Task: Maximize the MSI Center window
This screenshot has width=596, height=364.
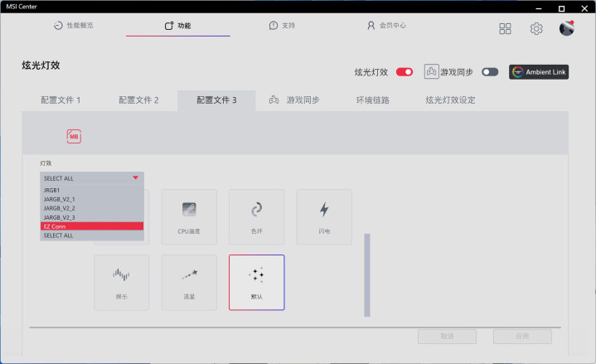Action: (561, 8)
